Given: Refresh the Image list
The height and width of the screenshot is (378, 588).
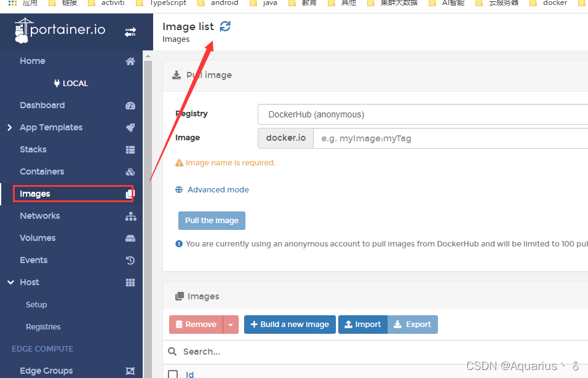Looking at the screenshot, I should (x=225, y=26).
